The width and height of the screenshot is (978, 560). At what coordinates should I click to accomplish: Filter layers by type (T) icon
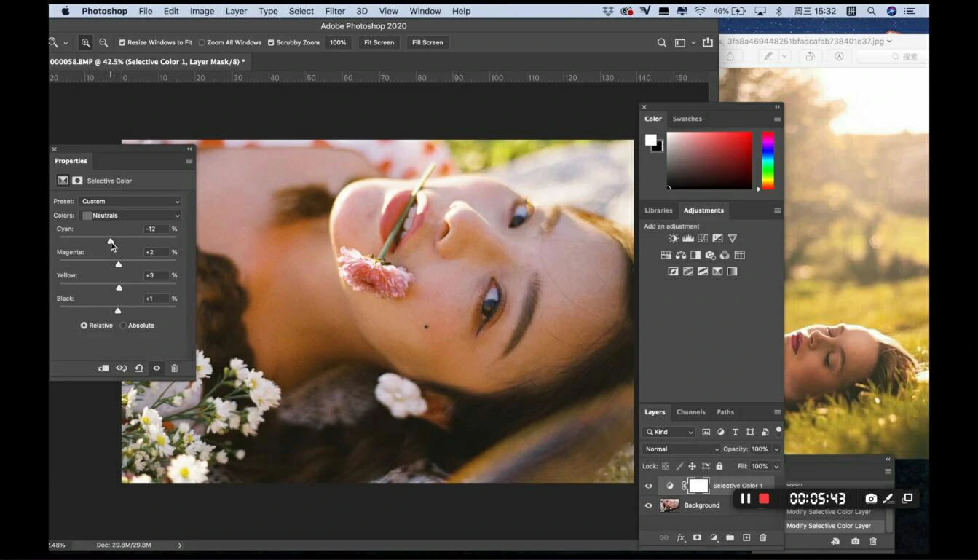[736, 433]
